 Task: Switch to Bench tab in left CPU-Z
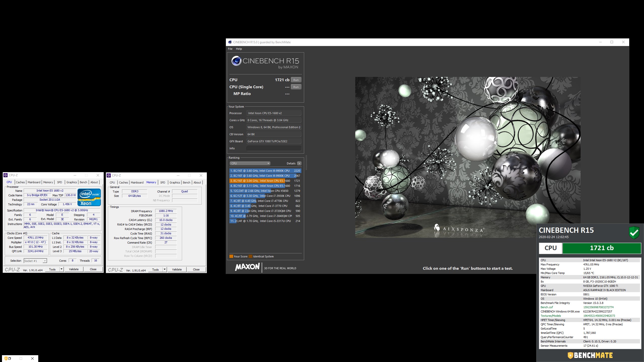(x=84, y=182)
